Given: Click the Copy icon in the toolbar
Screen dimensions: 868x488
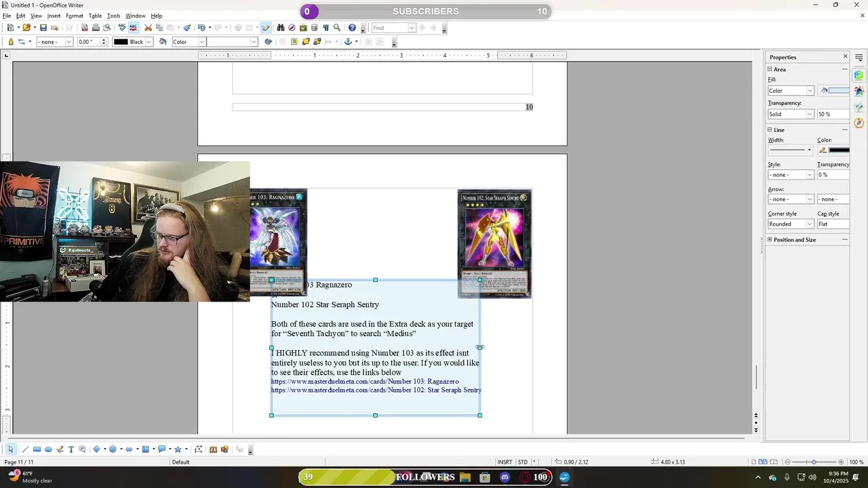Looking at the screenshot, I should click(159, 28).
